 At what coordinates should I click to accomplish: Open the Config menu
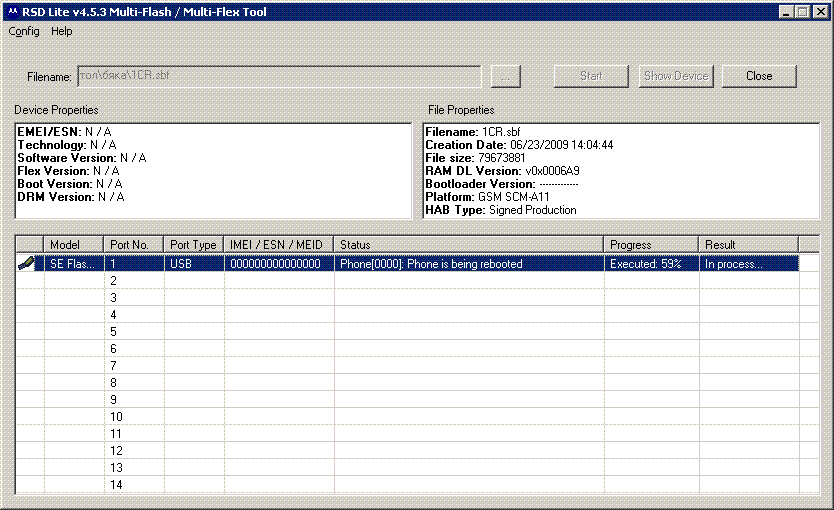pos(24,31)
